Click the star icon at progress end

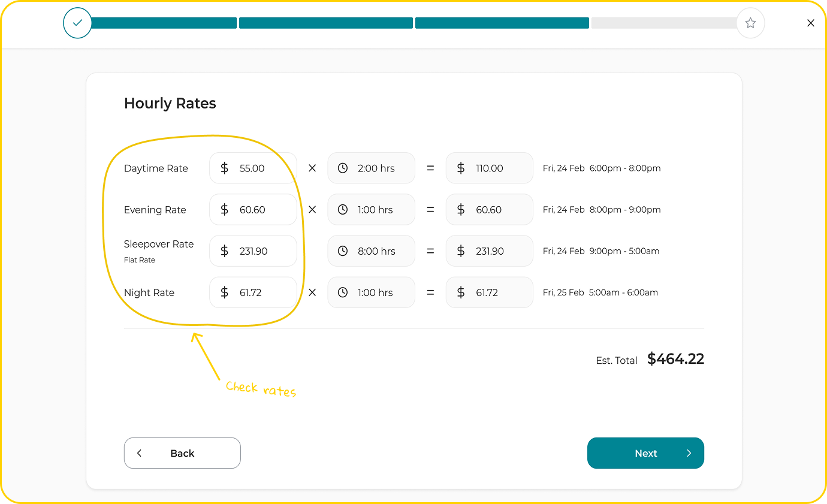click(750, 23)
